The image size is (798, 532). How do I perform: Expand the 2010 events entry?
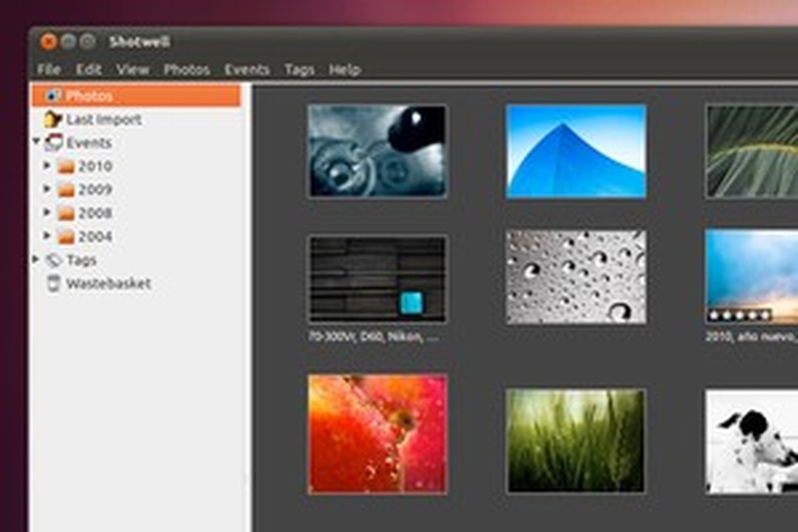(46, 166)
